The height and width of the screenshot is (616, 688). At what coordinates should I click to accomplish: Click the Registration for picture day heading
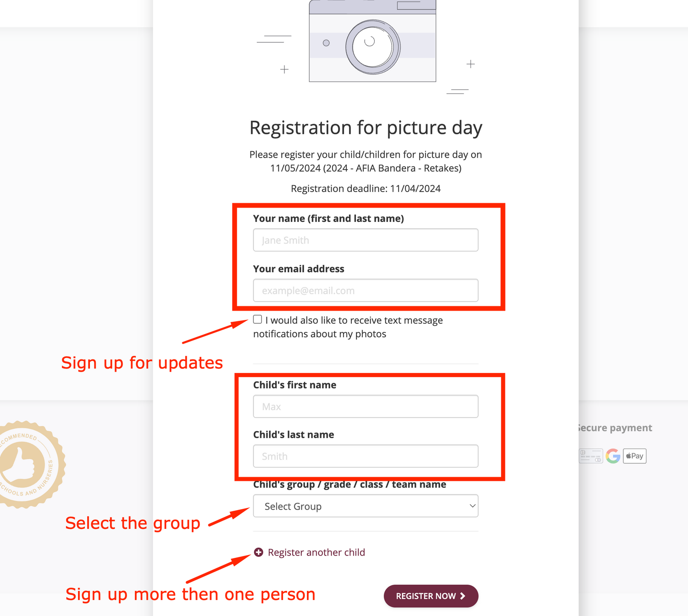pos(366,128)
